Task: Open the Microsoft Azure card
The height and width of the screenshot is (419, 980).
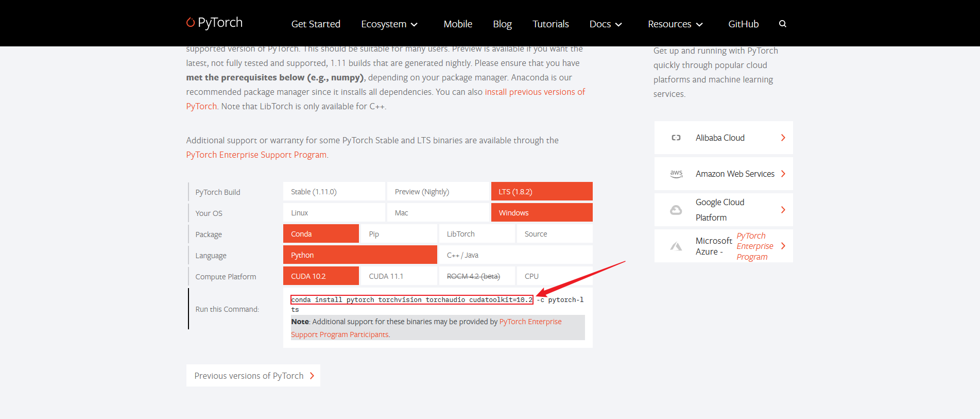Action: 724,246
